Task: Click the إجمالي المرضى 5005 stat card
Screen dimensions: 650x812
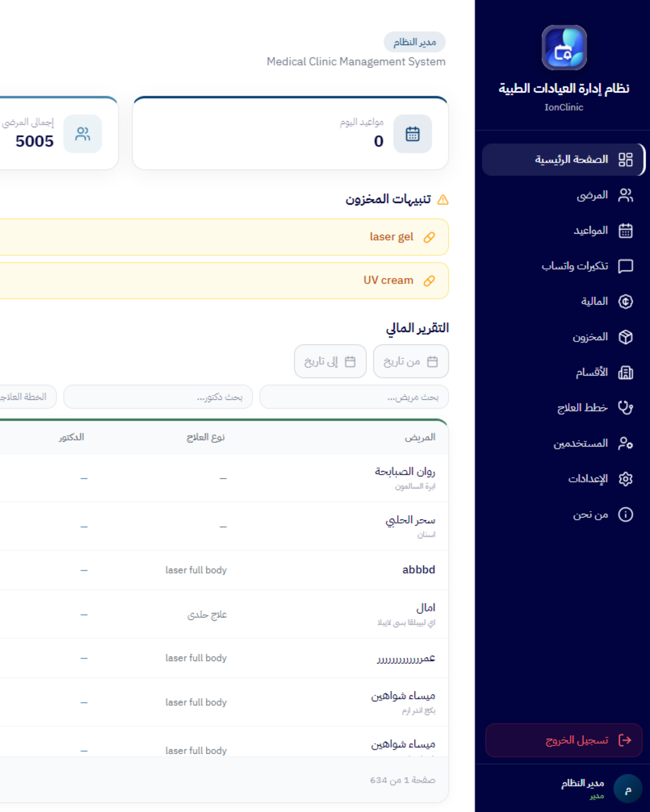Action: tap(59, 133)
